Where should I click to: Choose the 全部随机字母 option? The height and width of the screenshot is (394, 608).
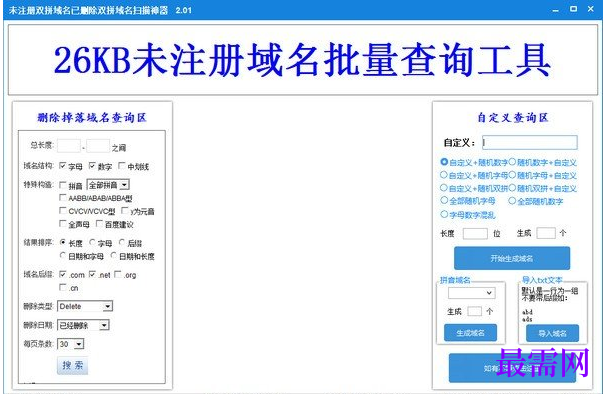(444, 200)
